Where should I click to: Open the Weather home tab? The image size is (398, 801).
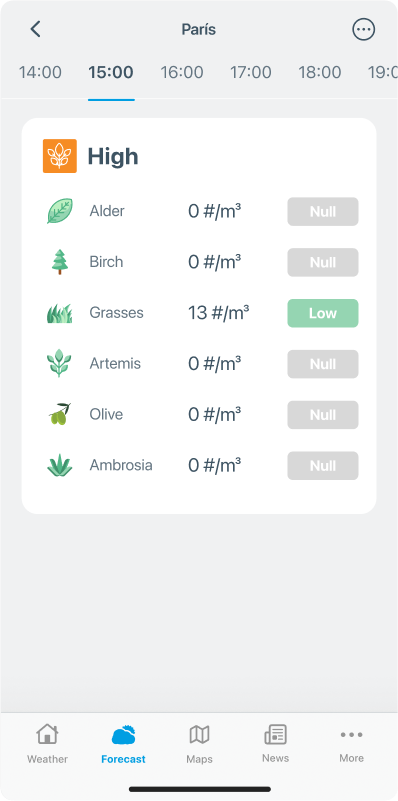click(x=48, y=744)
